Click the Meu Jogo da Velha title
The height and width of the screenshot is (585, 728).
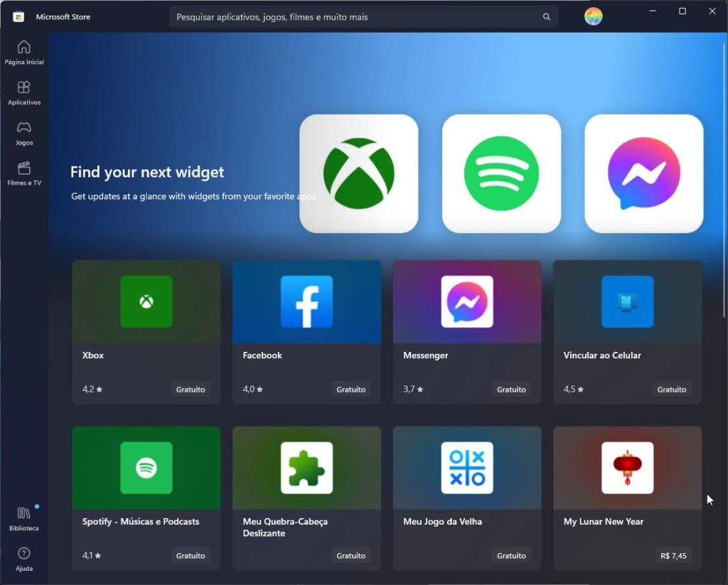pos(442,522)
